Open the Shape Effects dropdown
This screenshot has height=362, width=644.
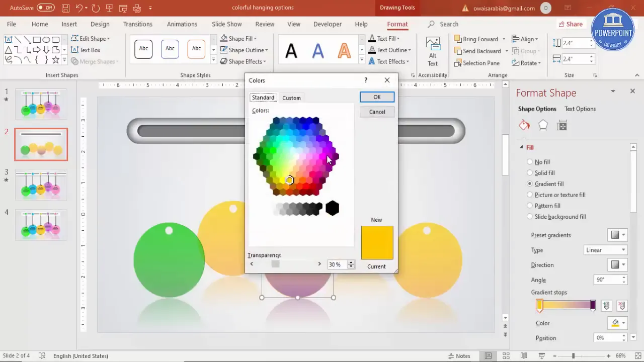tap(243, 61)
